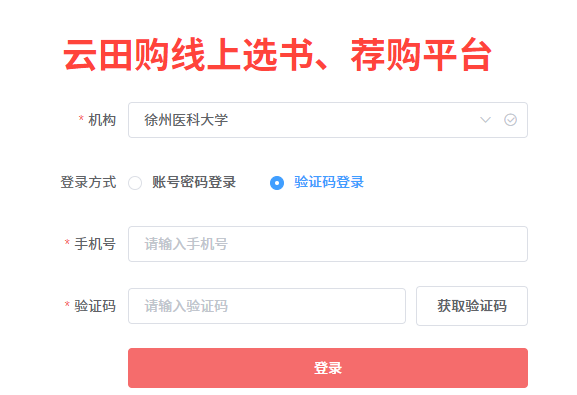Focus the 请输入验证码 code input field
Viewport: 577px width, 395px height.
267,306
